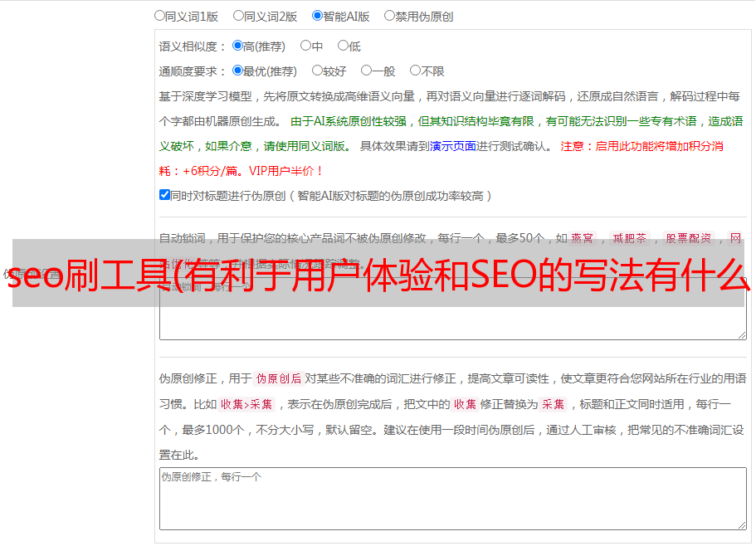Image resolution: width=756 pixels, height=546 pixels.
Task: Click the 燕窝 example keyword tag
Action: point(583,238)
